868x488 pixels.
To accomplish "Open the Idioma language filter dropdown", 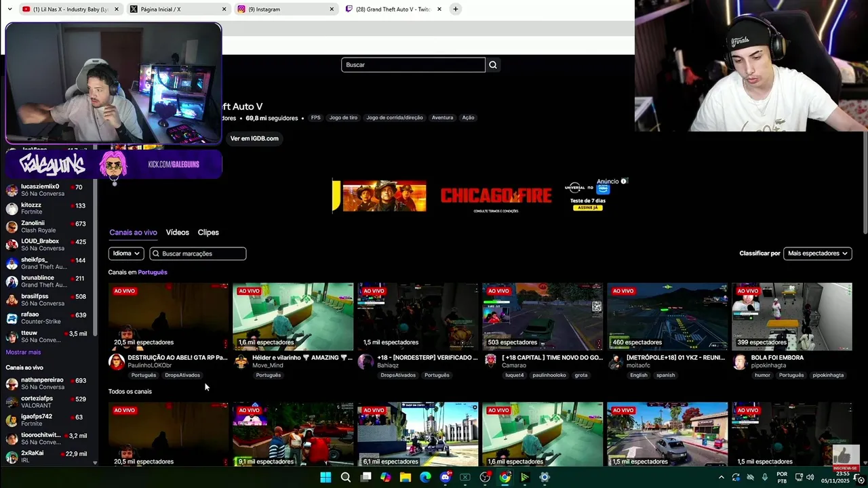I will click(x=125, y=253).
